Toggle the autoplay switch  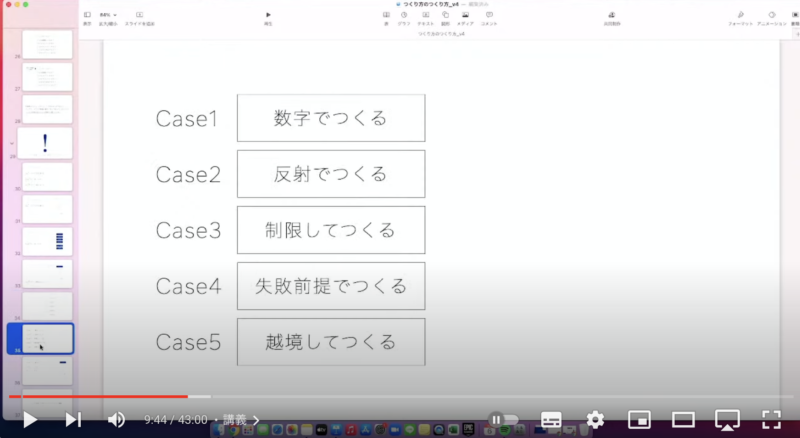(x=503, y=420)
